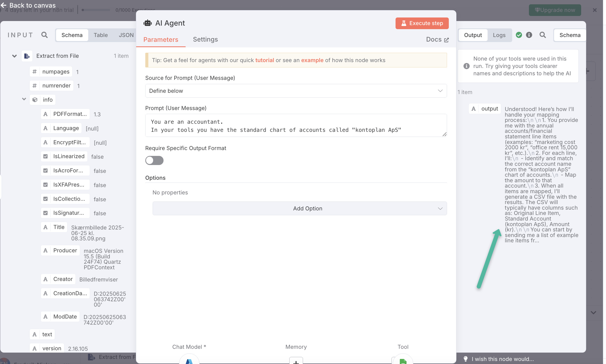
Task: Click in the Prompt user message field
Action: pos(296,125)
